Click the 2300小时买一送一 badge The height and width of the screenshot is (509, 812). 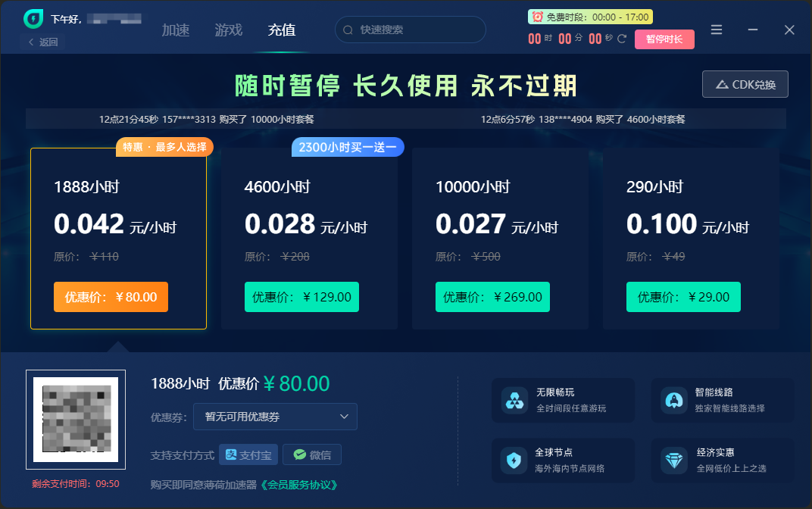point(348,147)
